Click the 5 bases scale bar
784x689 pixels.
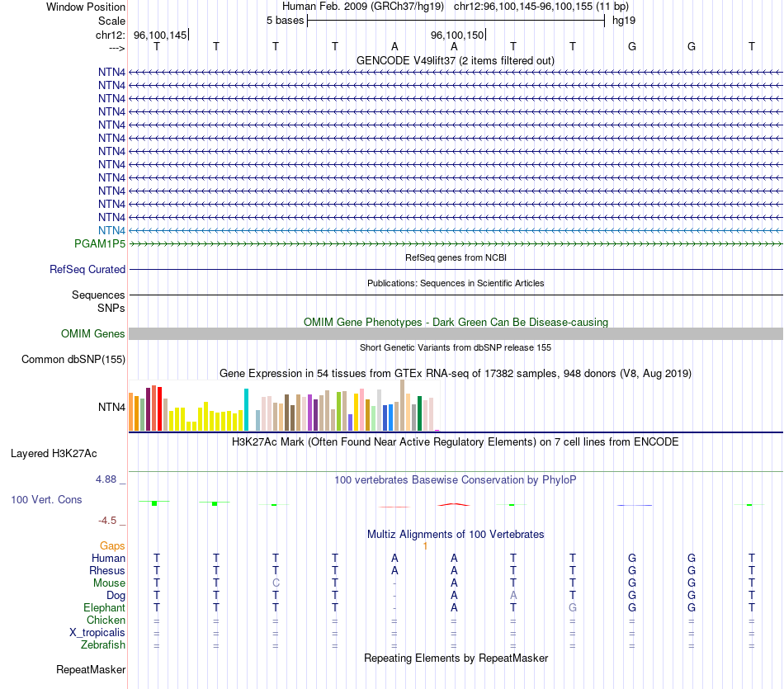(x=456, y=21)
